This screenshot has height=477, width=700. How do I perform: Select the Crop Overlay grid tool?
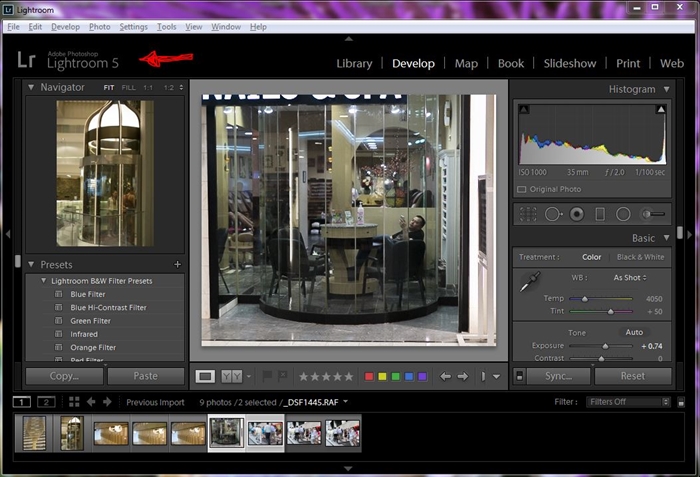point(528,214)
